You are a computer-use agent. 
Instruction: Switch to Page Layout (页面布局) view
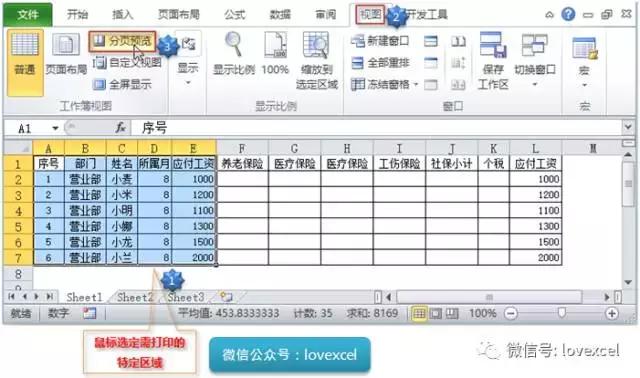coord(66,54)
